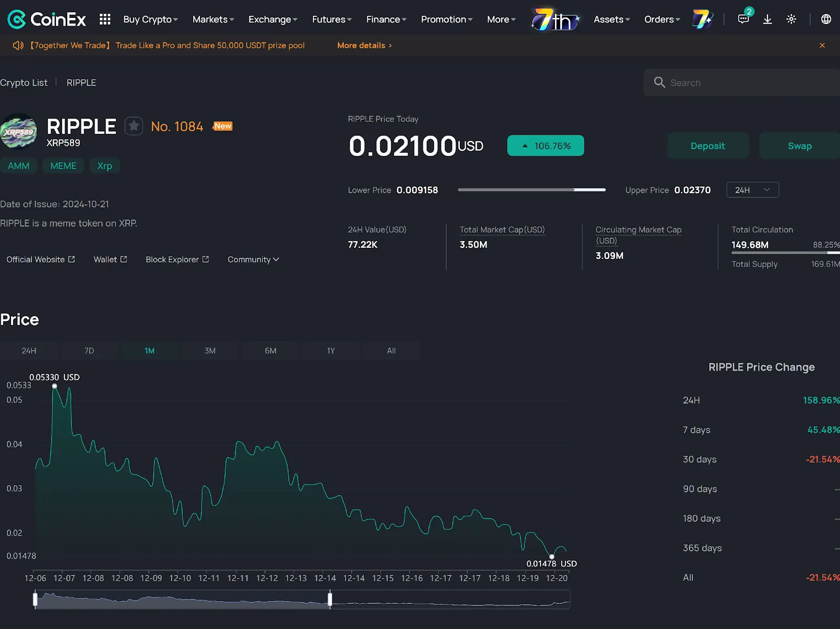Click Total Market Cap(USD) label

point(502,229)
